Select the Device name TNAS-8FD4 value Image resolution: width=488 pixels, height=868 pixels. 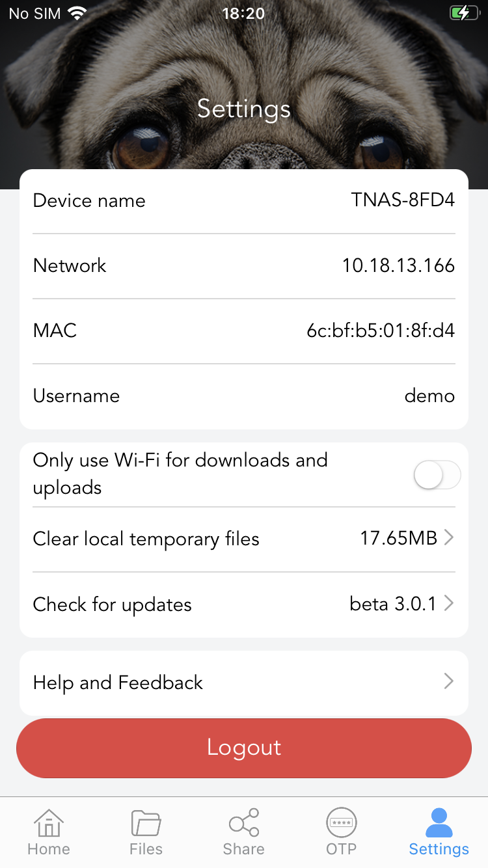[403, 200]
